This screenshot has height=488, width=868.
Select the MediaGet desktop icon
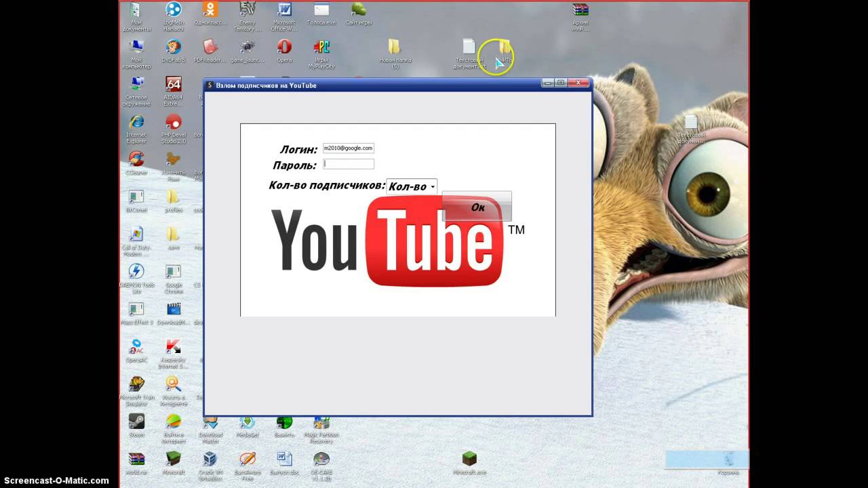[x=248, y=425]
